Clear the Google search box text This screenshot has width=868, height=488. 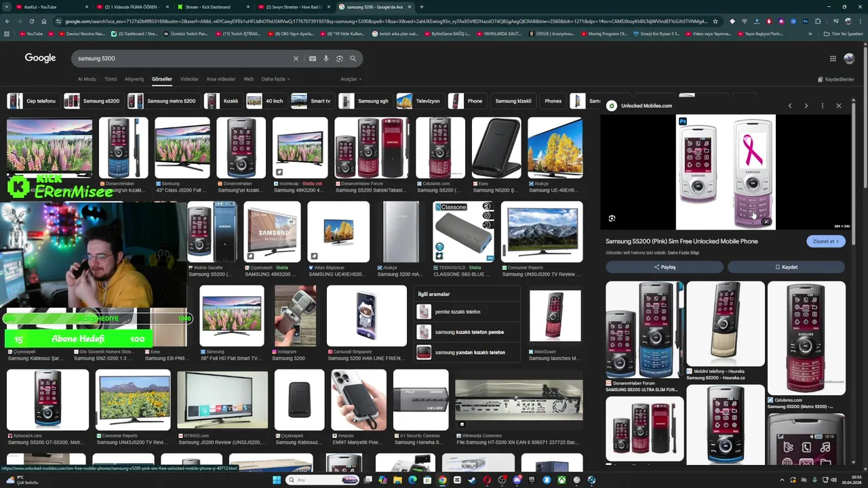[296, 59]
